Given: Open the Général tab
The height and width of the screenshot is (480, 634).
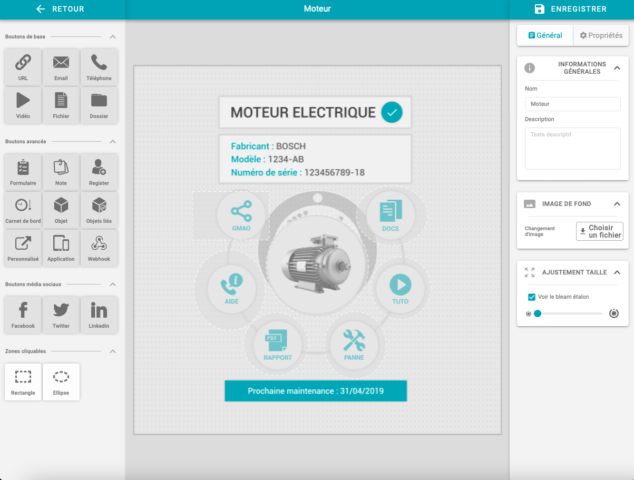Looking at the screenshot, I should [545, 35].
